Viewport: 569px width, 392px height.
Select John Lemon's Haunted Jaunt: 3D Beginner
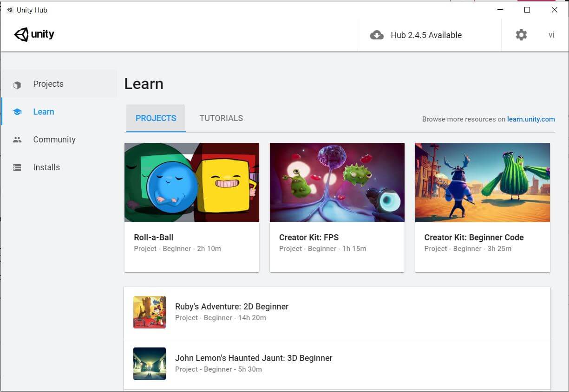point(254,358)
